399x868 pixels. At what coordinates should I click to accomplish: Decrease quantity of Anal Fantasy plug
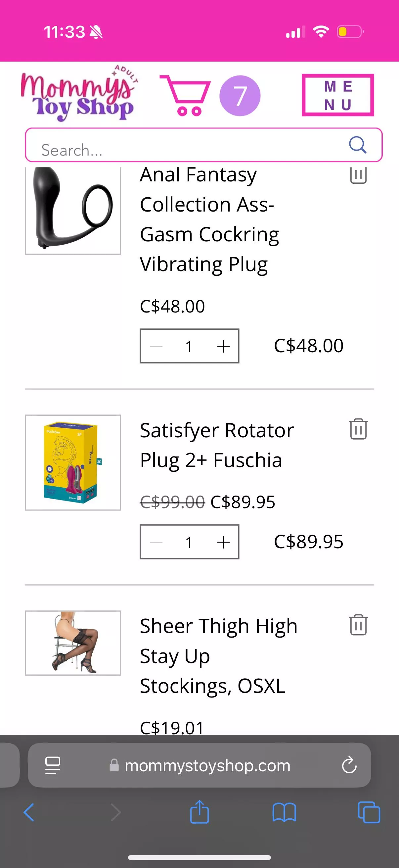(x=156, y=346)
